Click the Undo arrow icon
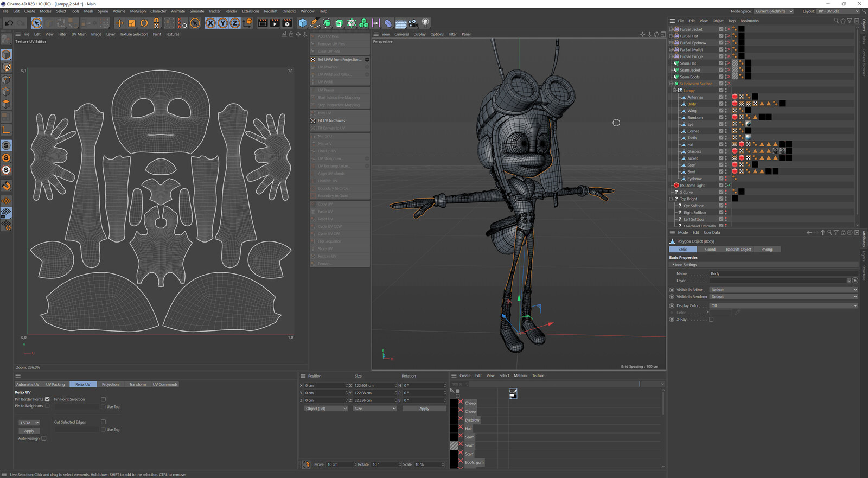This screenshot has height=478, width=868. 9,23
